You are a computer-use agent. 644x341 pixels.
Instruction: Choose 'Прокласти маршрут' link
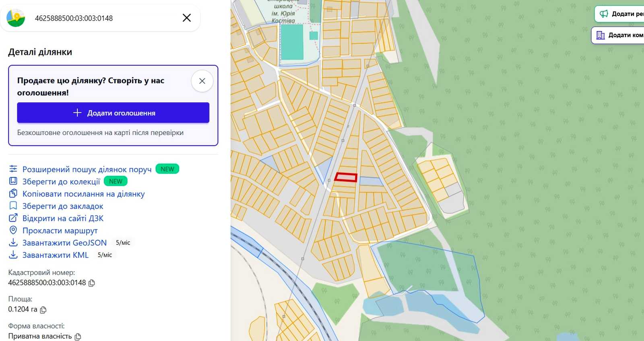pos(60,231)
